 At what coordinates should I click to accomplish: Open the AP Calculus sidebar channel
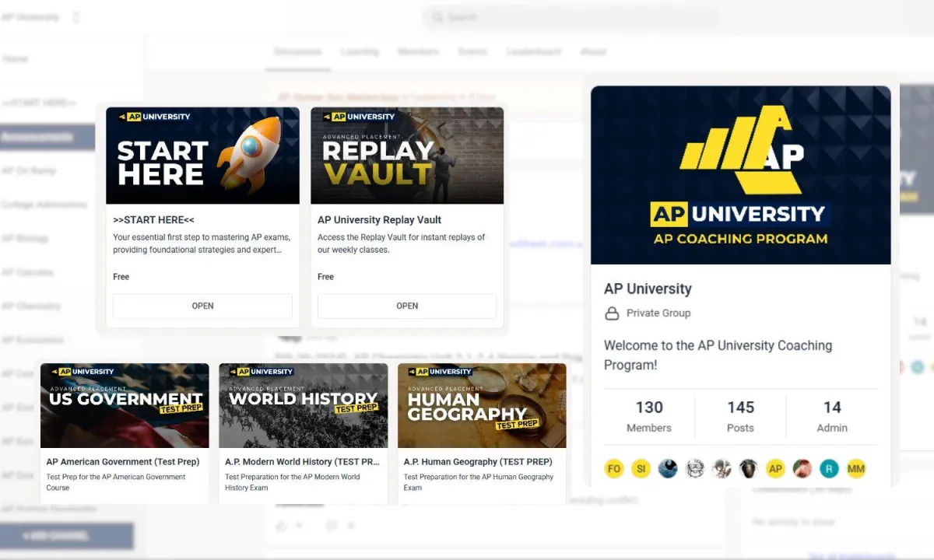(x=27, y=272)
